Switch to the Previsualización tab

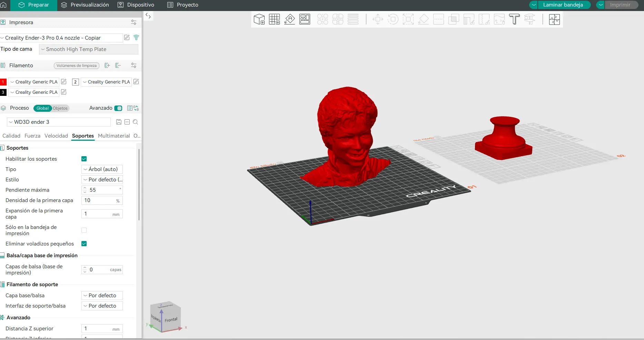85,5
